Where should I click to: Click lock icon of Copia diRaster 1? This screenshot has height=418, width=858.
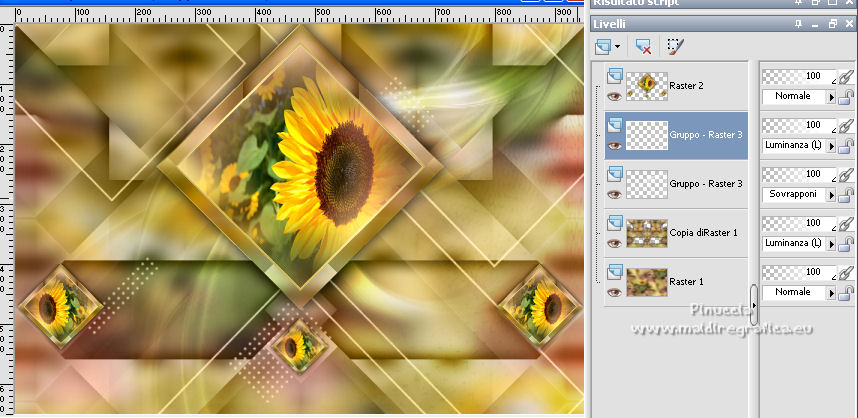coord(846,244)
